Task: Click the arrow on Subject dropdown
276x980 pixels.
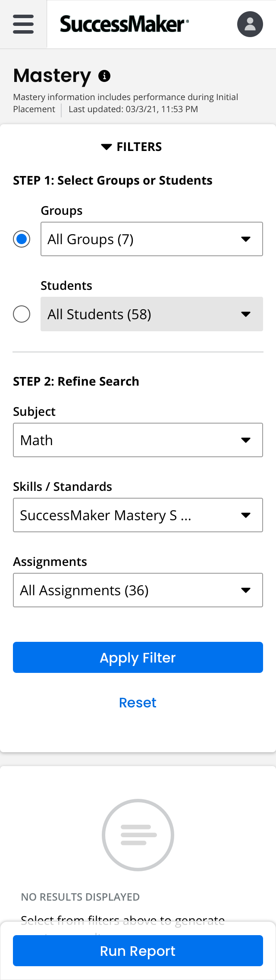Action: pyautogui.click(x=246, y=440)
